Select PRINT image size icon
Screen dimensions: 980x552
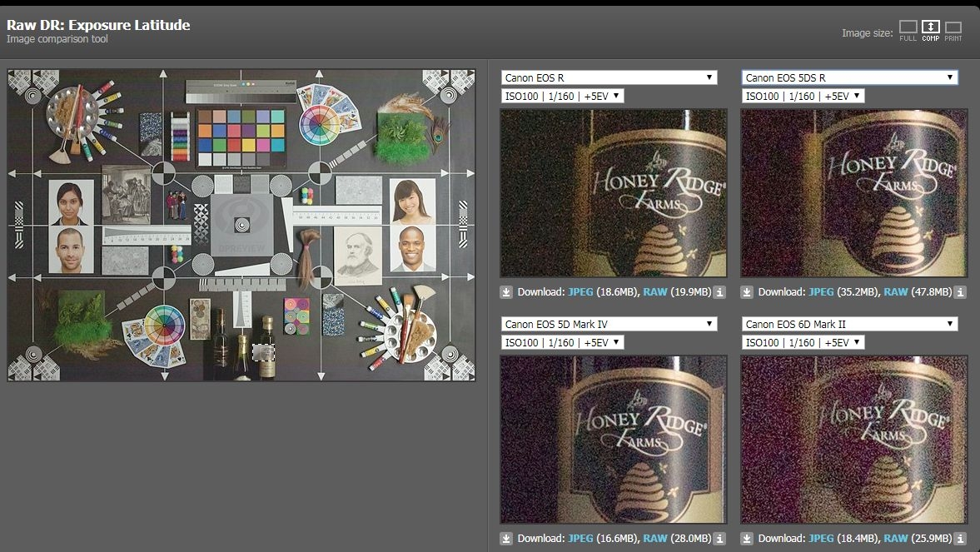pyautogui.click(x=953, y=31)
